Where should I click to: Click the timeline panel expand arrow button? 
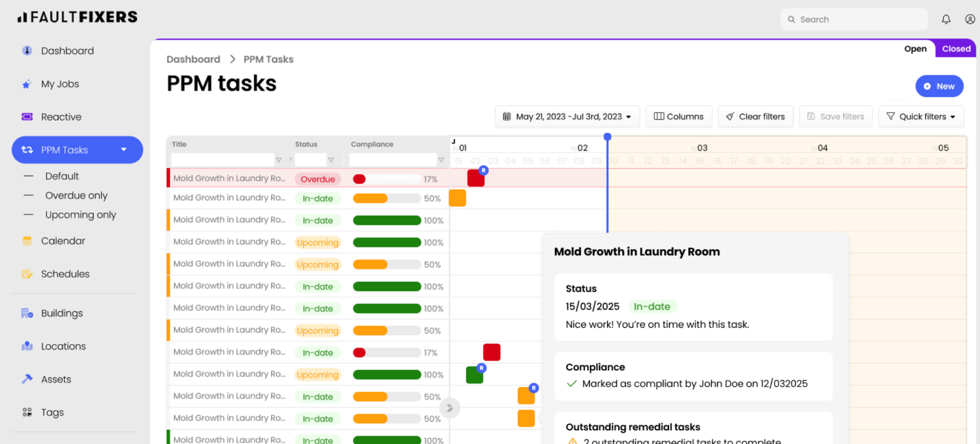point(450,408)
